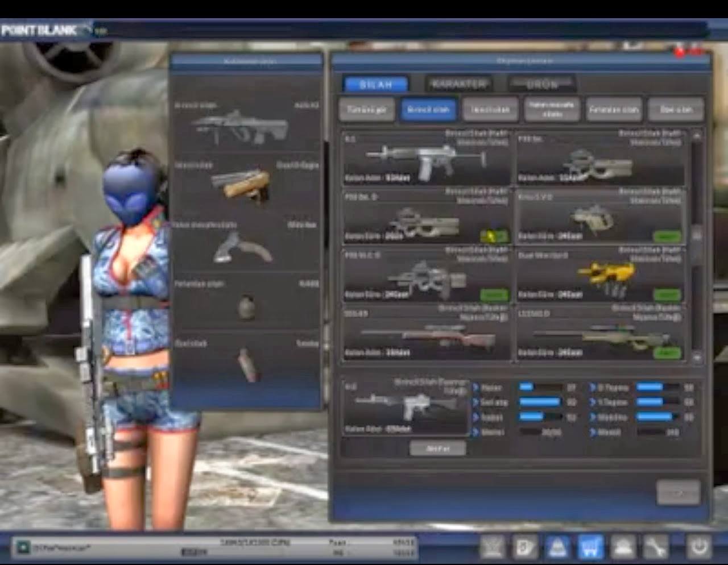Click the yellow-green badge on the P90 card

pos(494,235)
